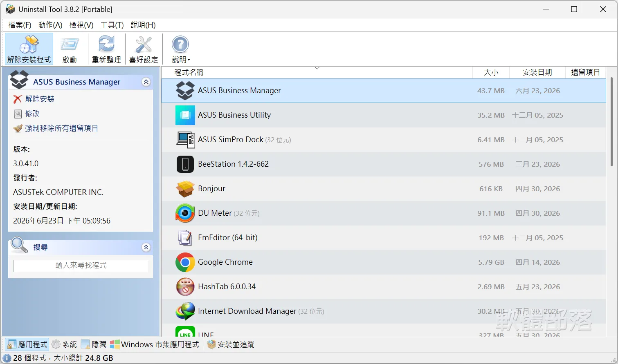Click BeeStation date 三月 23, 2026
Image resolution: width=618 pixels, height=364 pixels.
pos(538,164)
